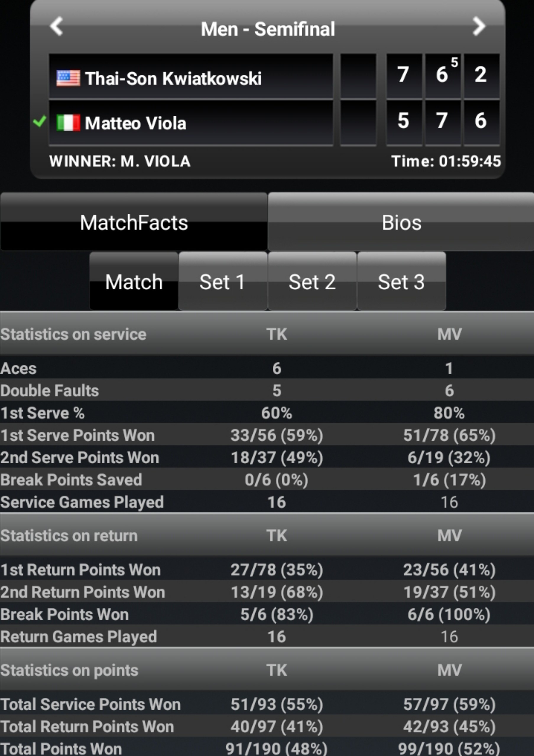The image size is (534, 756).
Task: Go to previous match with left arrow
Action: [x=57, y=26]
